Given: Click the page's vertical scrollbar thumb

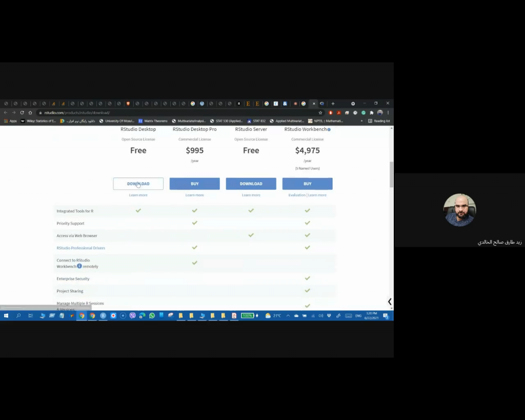Looking at the screenshot, I should tap(392, 174).
